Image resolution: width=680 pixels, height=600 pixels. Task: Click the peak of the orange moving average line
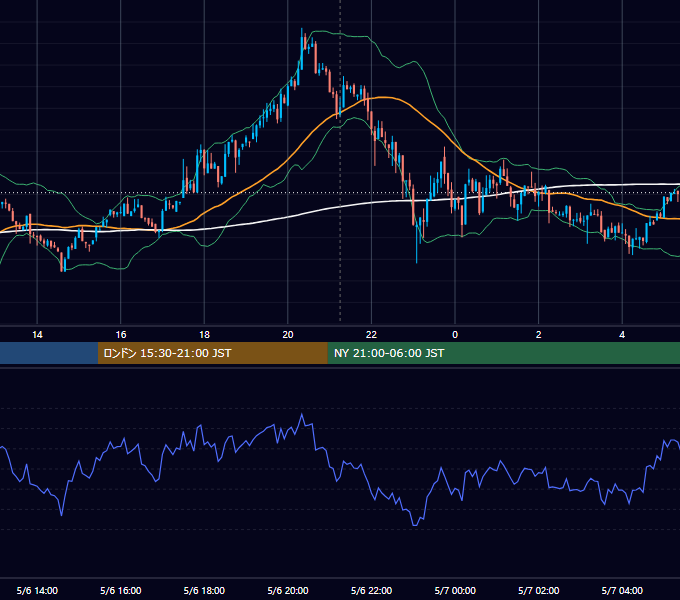(382, 97)
